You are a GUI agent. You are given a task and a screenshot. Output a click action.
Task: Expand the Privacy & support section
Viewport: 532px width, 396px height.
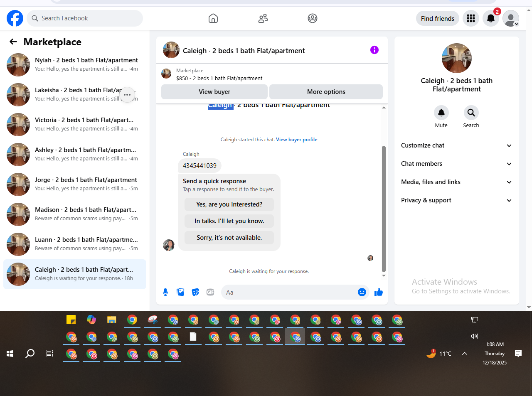pos(456,200)
